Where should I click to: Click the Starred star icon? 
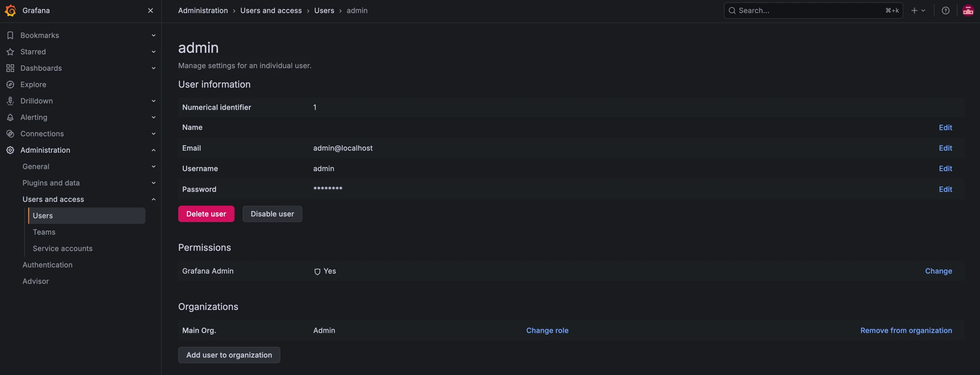pos(10,52)
